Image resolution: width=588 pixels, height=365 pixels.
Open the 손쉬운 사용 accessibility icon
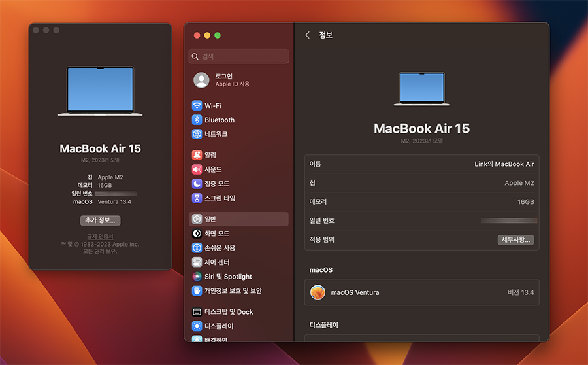tap(197, 247)
